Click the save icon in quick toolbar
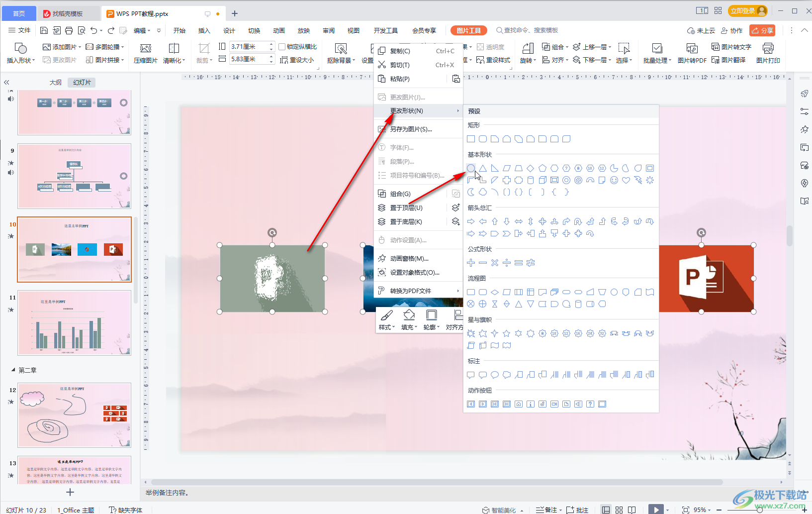 pos(44,30)
